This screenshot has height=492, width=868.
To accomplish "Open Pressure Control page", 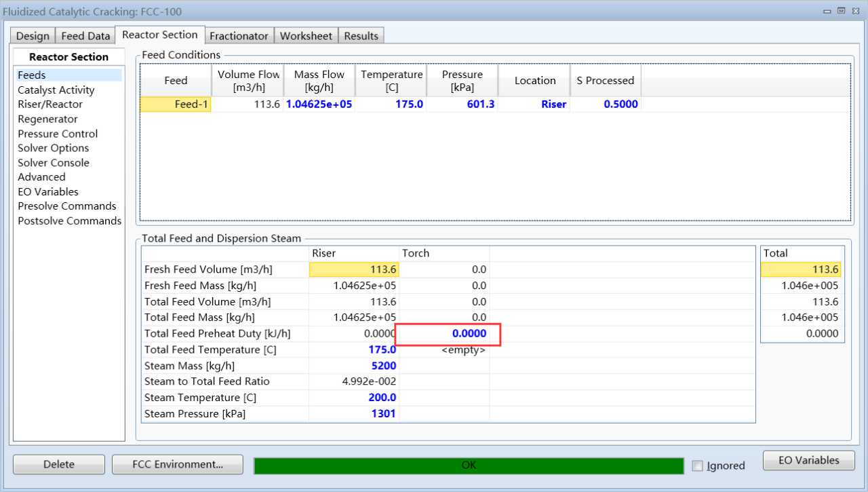I will pos(58,134).
